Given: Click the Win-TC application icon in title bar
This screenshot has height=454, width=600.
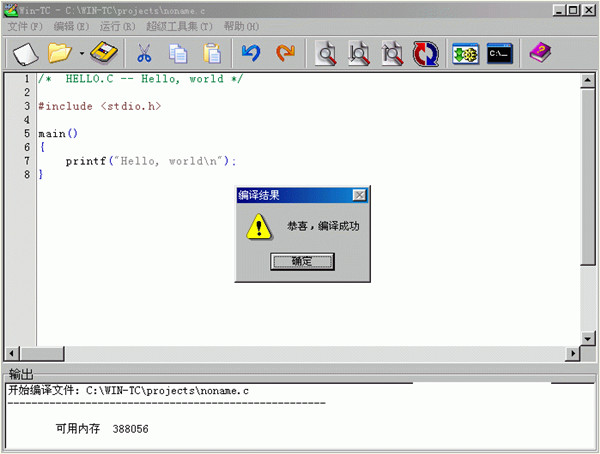Looking at the screenshot, I should (11, 10).
